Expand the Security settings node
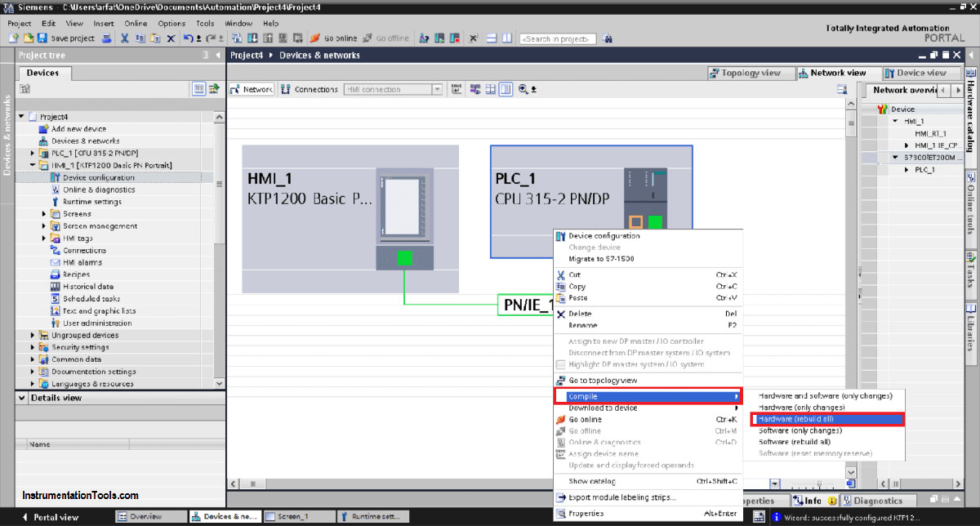The height and width of the screenshot is (526, 980). 33,347
